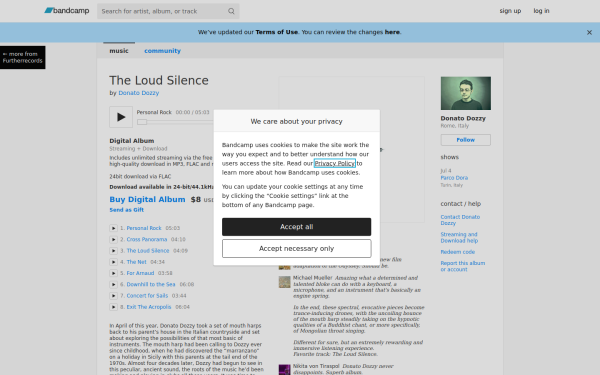Open the Privacy Policy link

(335, 163)
